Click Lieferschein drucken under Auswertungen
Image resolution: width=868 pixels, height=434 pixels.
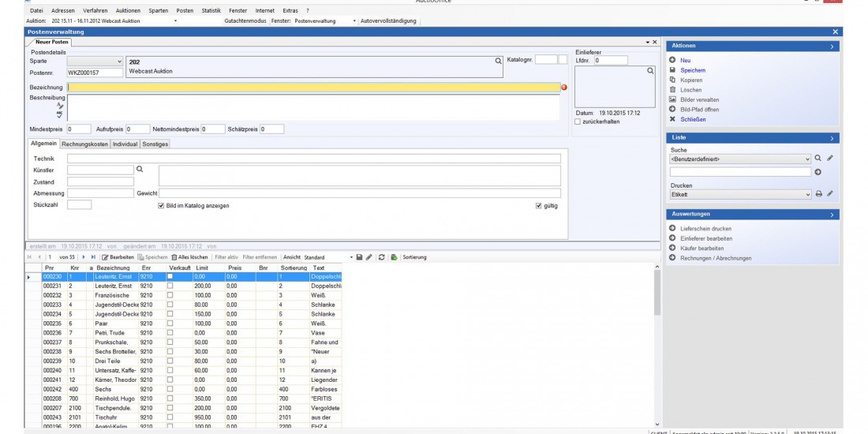click(x=705, y=229)
